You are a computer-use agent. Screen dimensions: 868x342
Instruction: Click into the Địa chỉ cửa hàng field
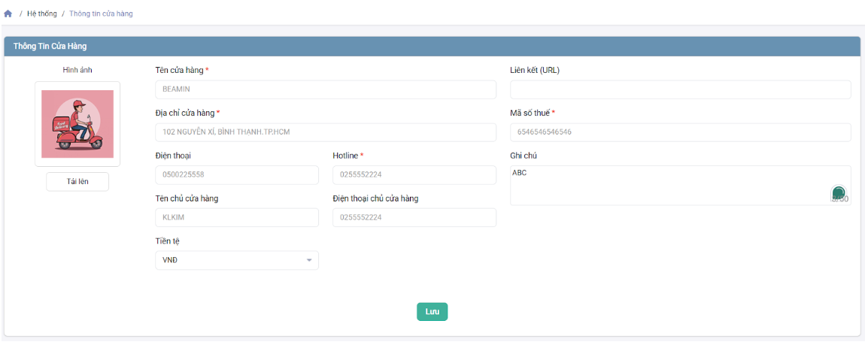tap(325, 132)
